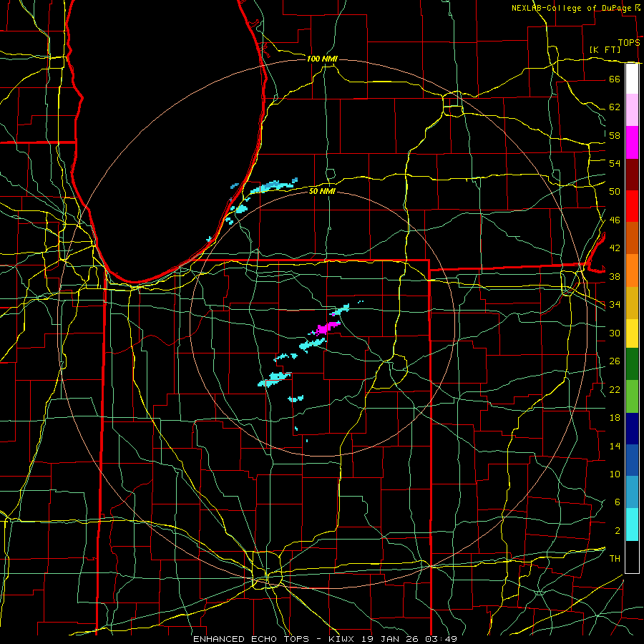Select the [K FT] units label
This screenshot has height=644, width=644.
pyautogui.click(x=605, y=49)
